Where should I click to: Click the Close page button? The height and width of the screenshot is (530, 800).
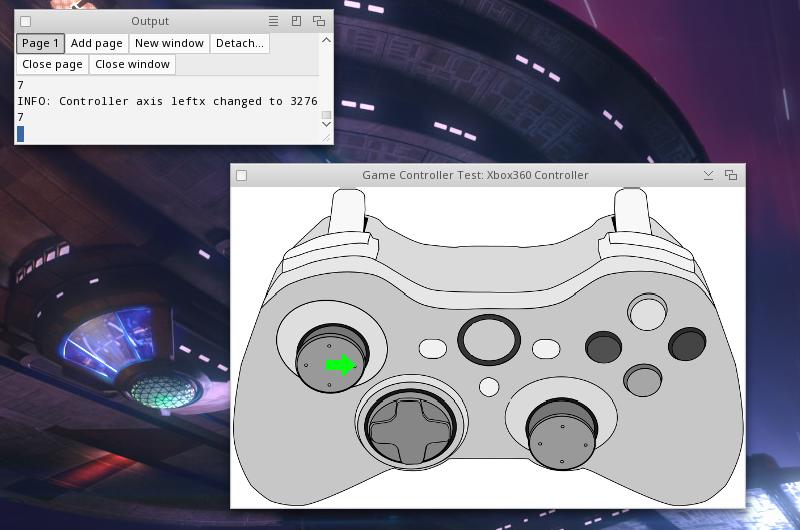52,64
